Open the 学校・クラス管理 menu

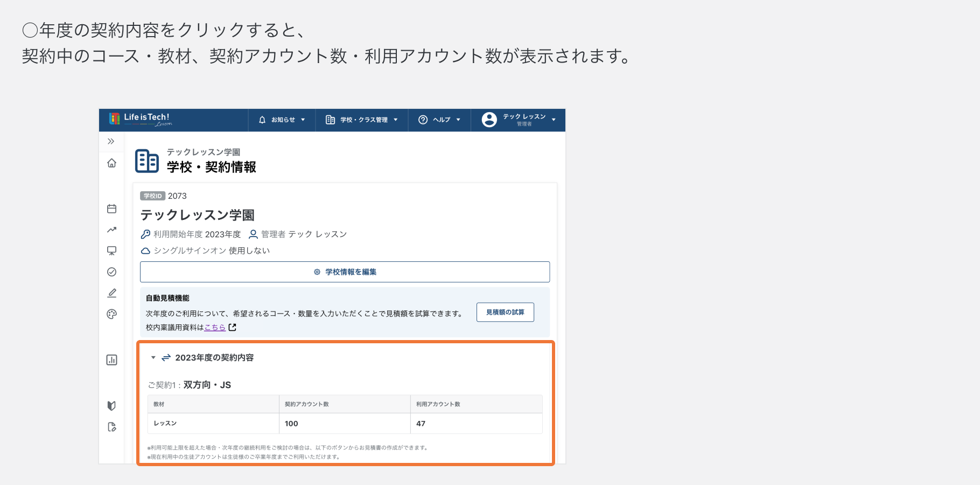(362, 120)
